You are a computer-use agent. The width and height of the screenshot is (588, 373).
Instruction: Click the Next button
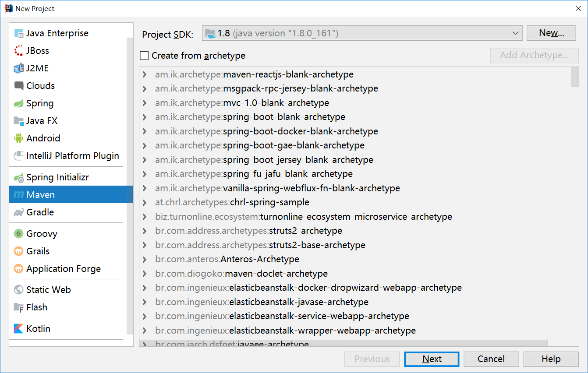point(432,359)
